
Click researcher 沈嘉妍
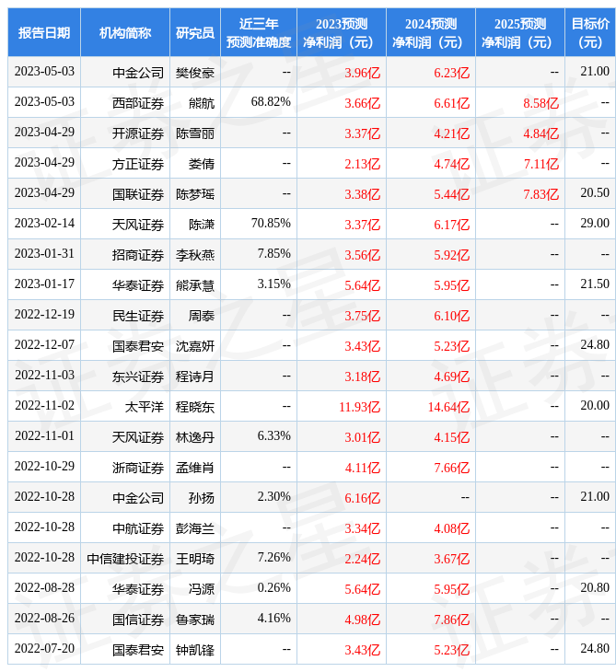195,346
